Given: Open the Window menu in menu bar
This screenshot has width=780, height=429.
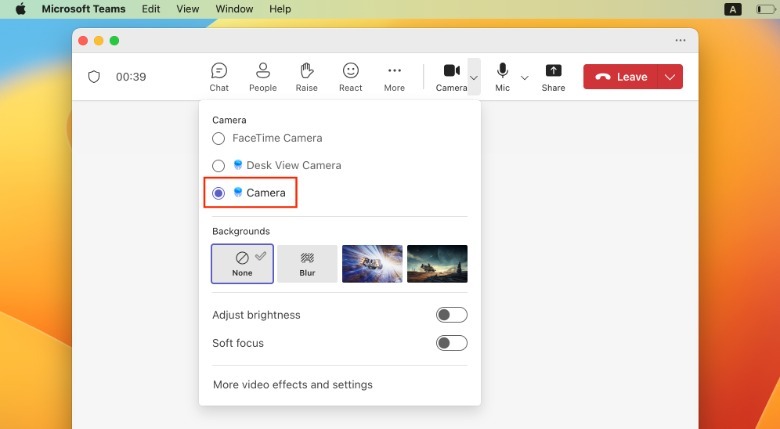Looking at the screenshot, I should click(234, 9).
